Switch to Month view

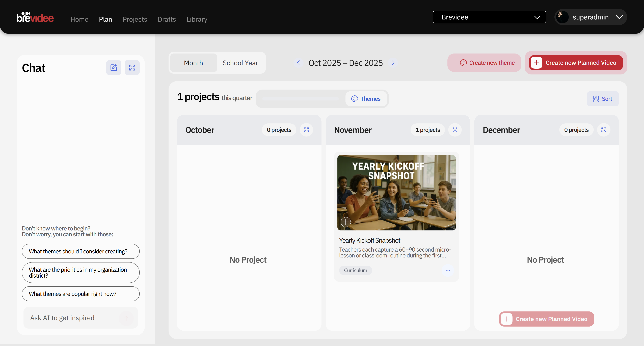click(193, 63)
